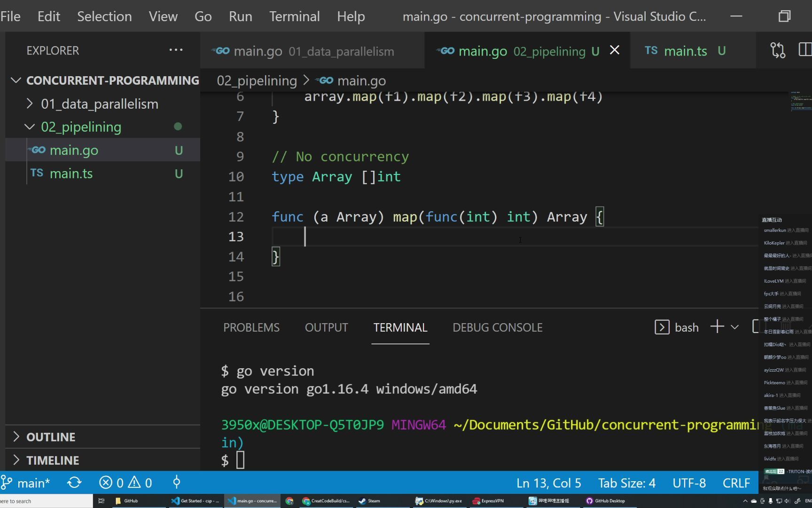
Task: Switch to py.exe console in taskbar
Action: tap(439, 501)
